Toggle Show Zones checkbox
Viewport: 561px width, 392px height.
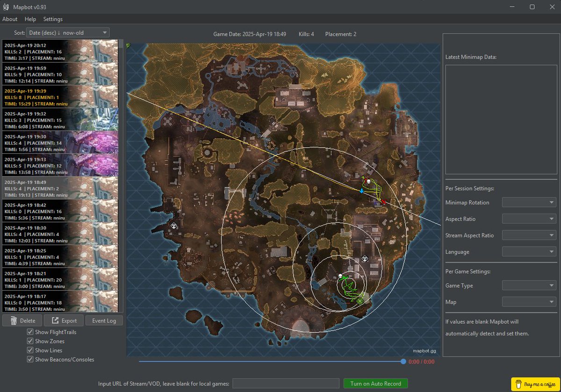pyautogui.click(x=30, y=341)
